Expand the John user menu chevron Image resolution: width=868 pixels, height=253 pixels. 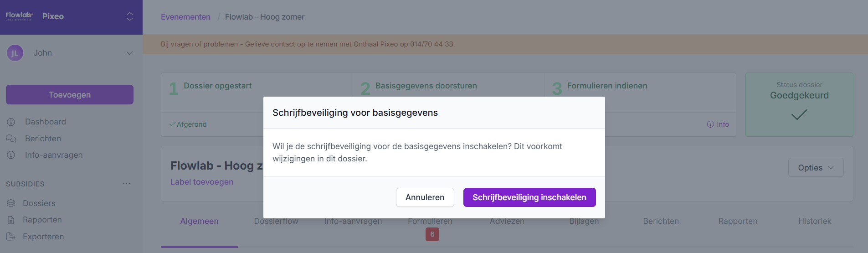(129, 53)
